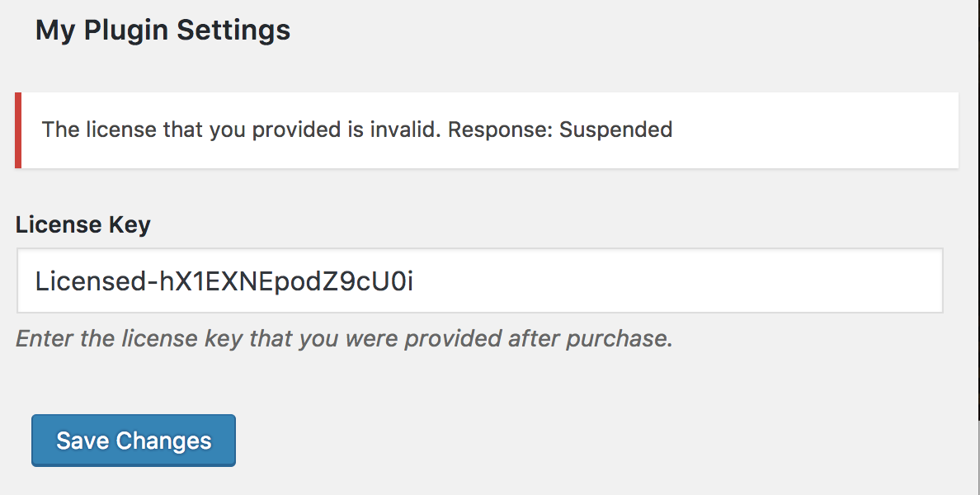Click the word invalid in error message
The image size is (980, 495).
(x=401, y=130)
